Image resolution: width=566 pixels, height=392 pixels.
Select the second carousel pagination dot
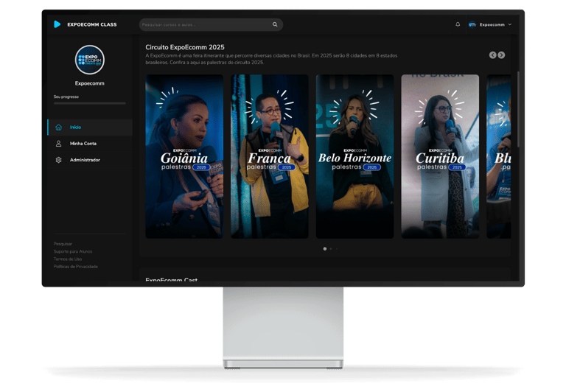(x=331, y=249)
